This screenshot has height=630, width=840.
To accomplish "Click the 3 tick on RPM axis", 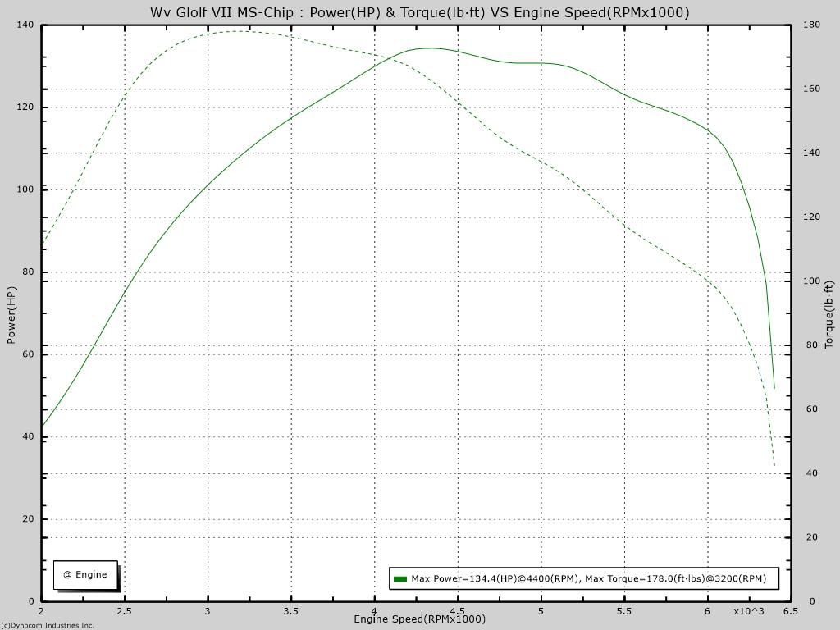I will (x=208, y=611).
